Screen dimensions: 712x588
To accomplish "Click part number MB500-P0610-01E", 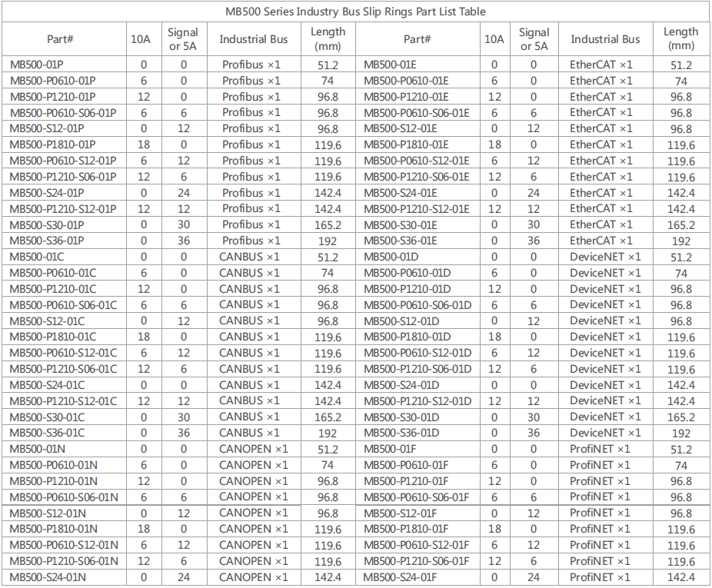I will tap(405, 81).
